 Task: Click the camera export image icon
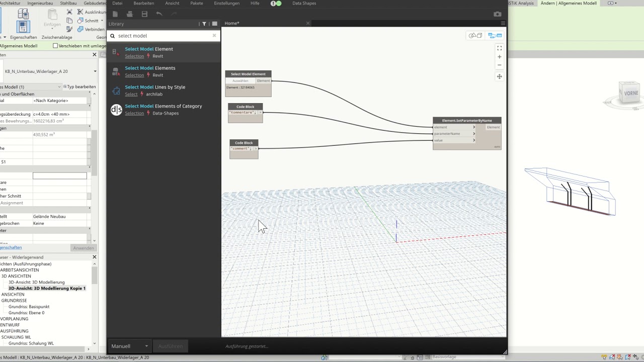(498, 14)
